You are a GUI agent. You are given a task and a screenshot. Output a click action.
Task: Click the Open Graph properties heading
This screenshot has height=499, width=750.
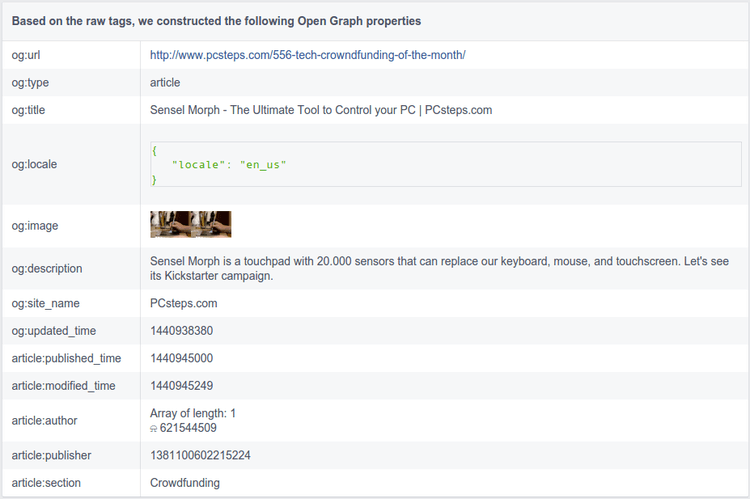click(216, 21)
